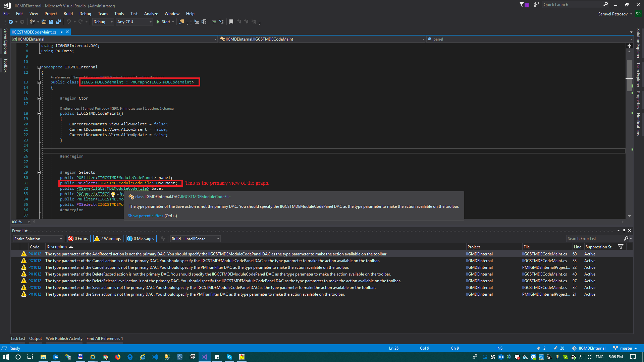Click the Save All toolbar icon

point(59,22)
